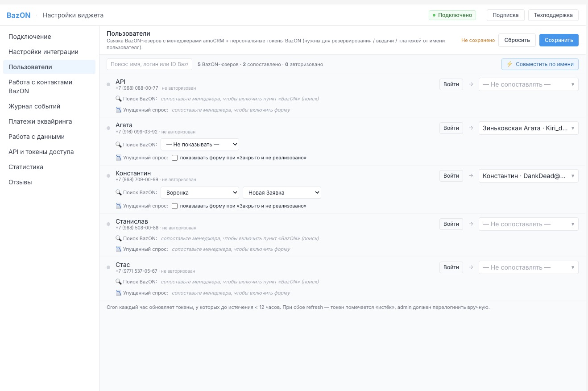
Task: Click the arrow icon after API's Войти
Action: [471, 84]
